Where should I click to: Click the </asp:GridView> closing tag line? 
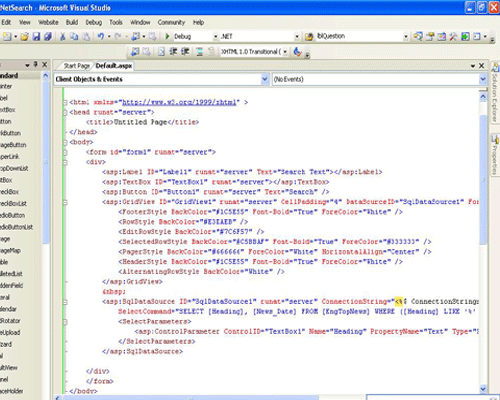click(x=132, y=282)
